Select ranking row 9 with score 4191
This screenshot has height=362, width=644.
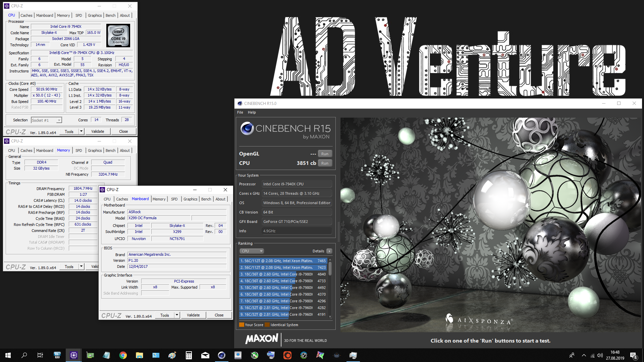pyautogui.click(x=283, y=314)
